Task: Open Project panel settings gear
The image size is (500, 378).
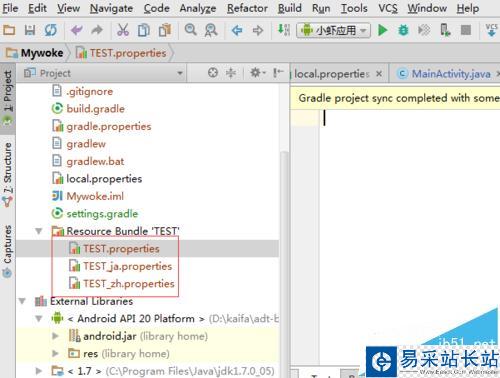Action: point(257,73)
